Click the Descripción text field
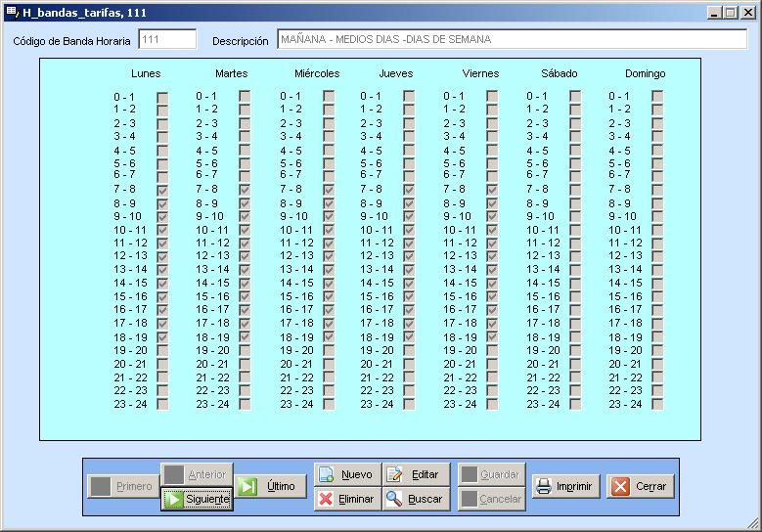The height and width of the screenshot is (532, 762). (x=513, y=39)
